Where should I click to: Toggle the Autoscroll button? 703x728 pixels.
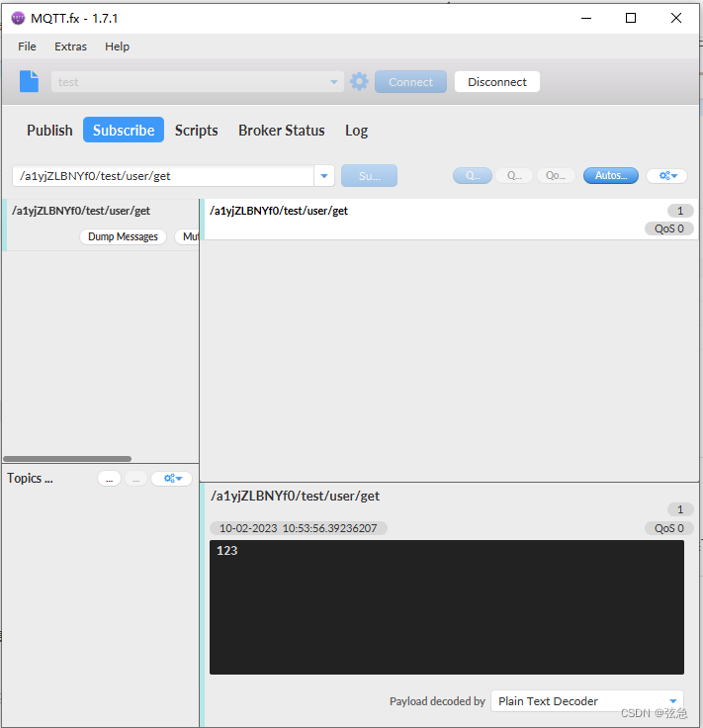611,175
